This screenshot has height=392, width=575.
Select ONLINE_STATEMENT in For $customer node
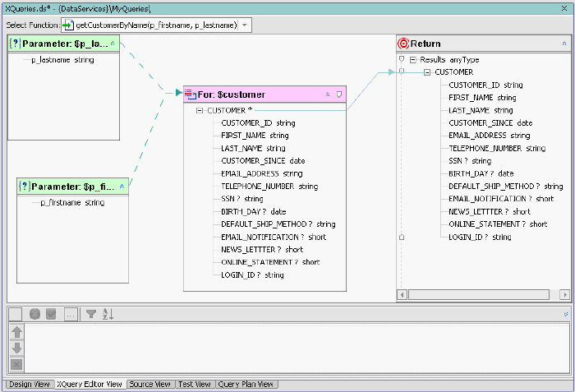pos(270,262)
